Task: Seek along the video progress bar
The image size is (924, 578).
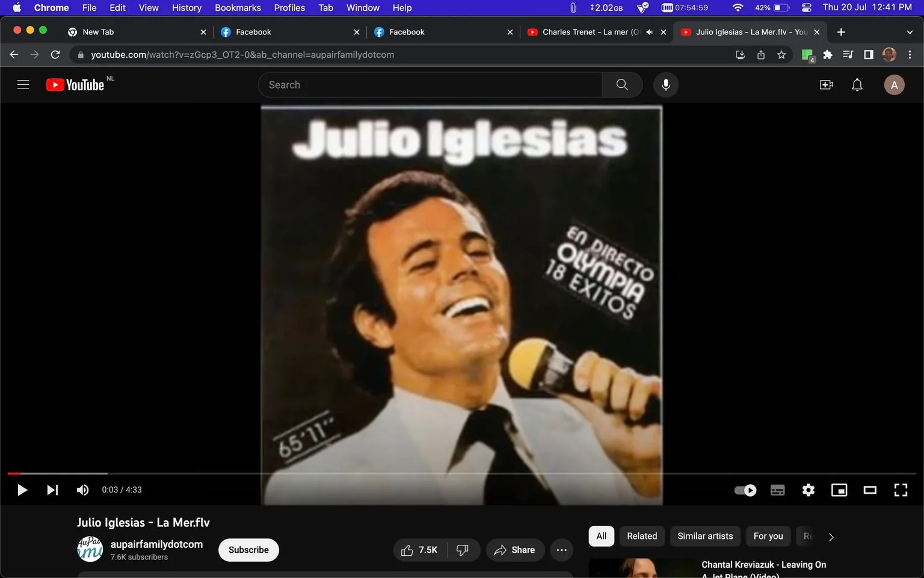Action: [462, 474]
